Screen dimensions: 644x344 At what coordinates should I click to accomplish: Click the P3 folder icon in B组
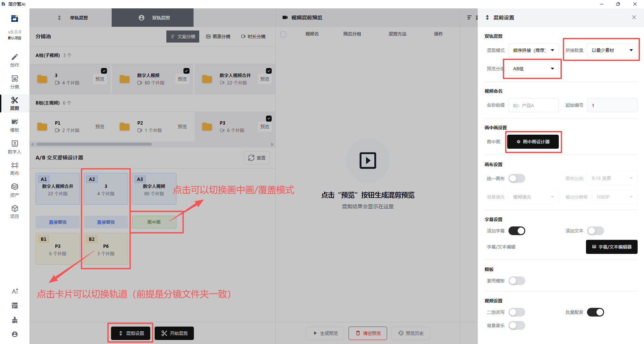click(207, 127)
